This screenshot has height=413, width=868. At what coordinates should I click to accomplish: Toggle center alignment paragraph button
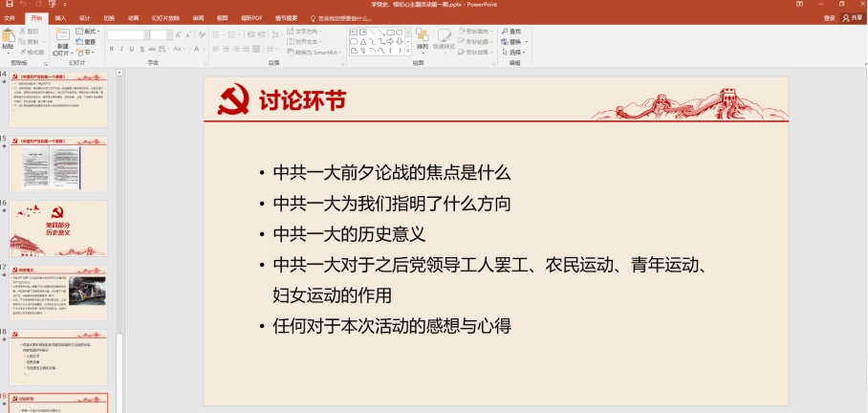227,49
